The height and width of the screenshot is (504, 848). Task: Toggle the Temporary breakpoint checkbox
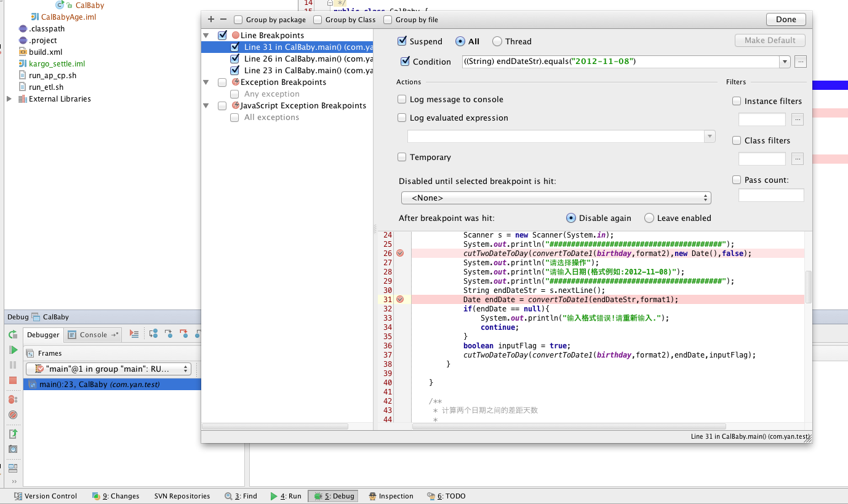pos(402,158)
